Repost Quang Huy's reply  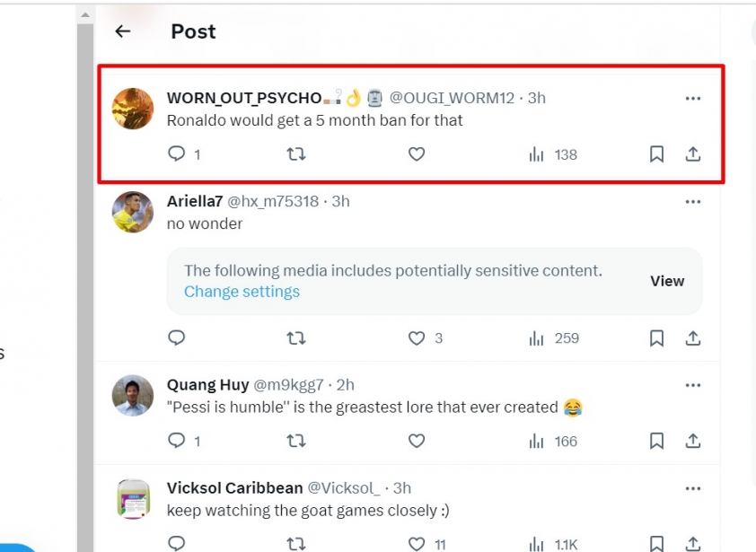coord(296,441)
